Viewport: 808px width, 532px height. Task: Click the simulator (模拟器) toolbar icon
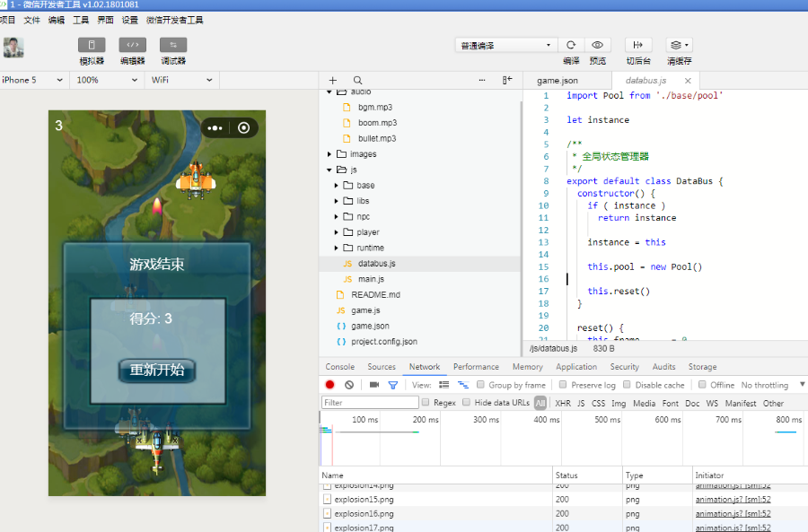point(92,45)
